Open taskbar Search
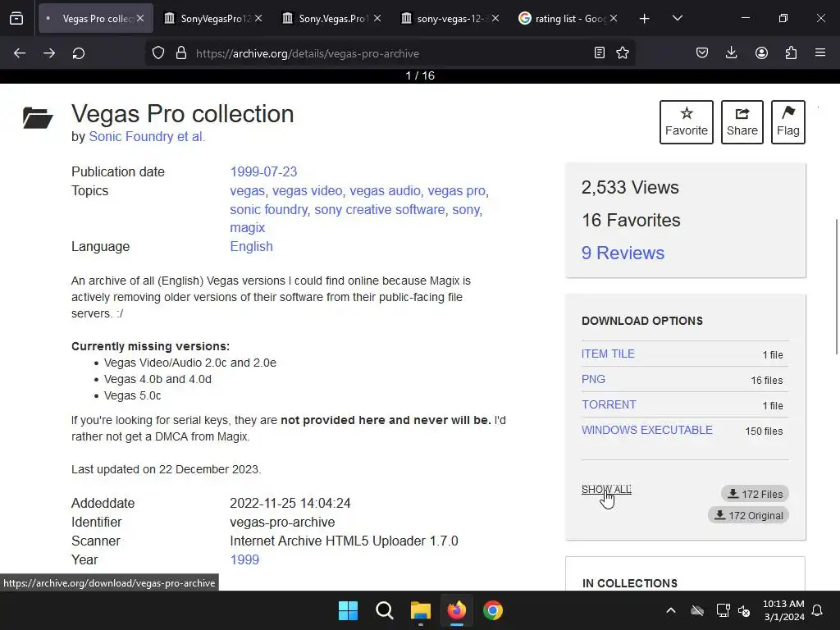This screenshot has width=840, height=630. 384,610
